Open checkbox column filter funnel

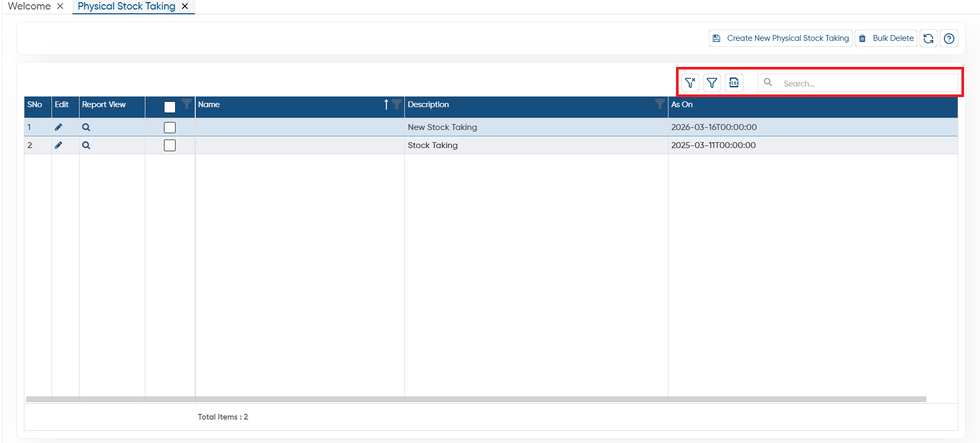(187, 103)
